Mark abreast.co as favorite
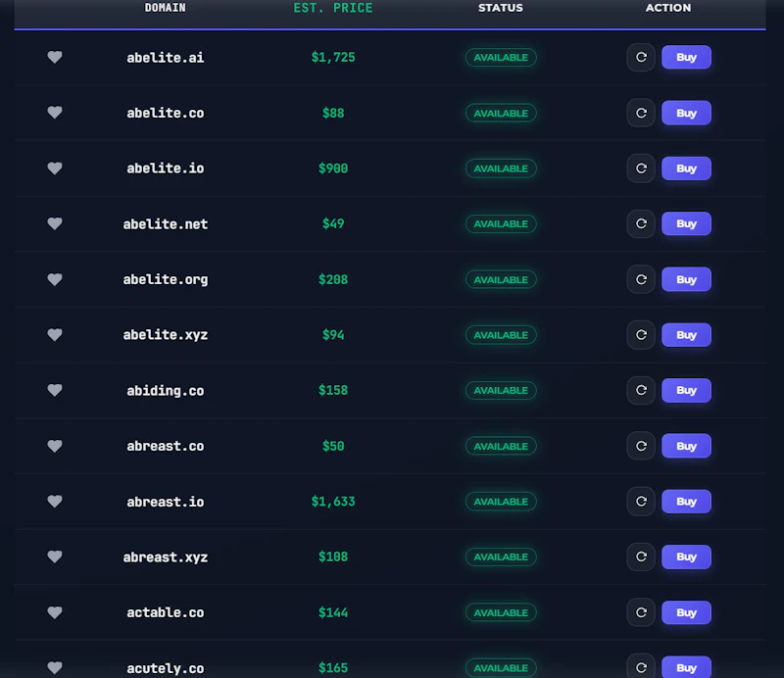The width and height of the screenshot is (784, 678). pos(55,446)
